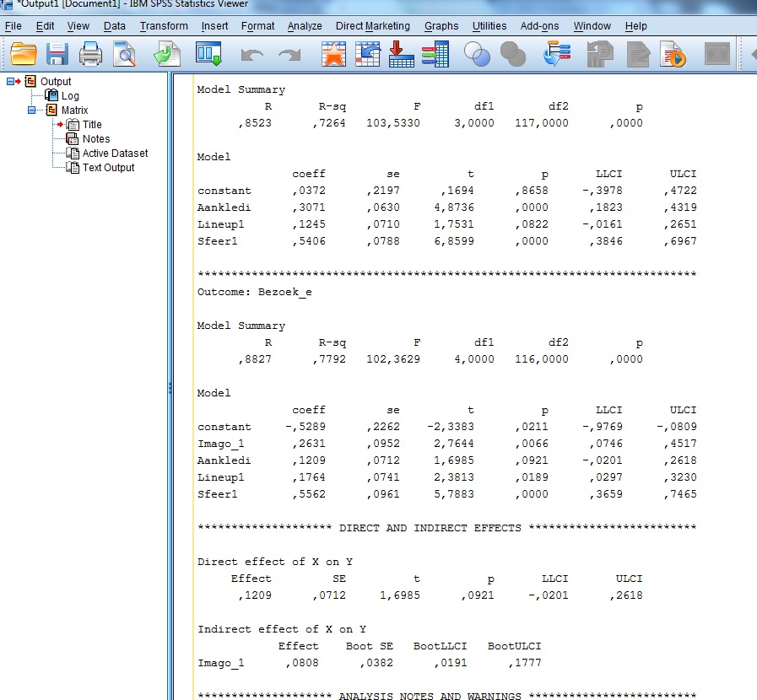Open the Analyze menu
757x700 pixels.
(x=304, y=26)
